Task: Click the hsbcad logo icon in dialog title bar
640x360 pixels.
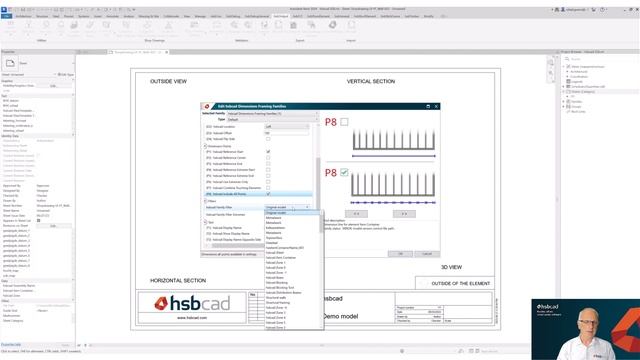Action: (207, 106)
